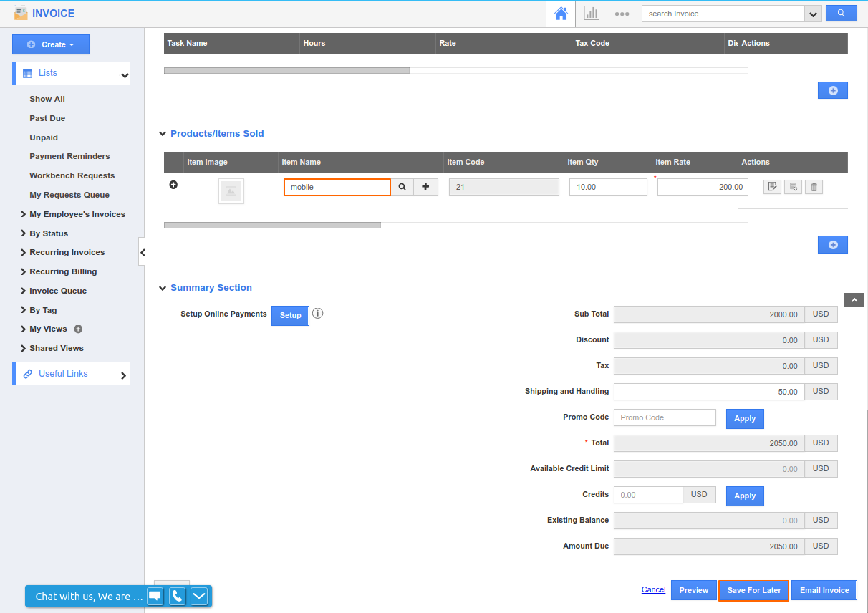Open the search Invoice dropdown arrow
This screenshot has height=613, width=868.
pyautogui.click(x=813, y=14)
